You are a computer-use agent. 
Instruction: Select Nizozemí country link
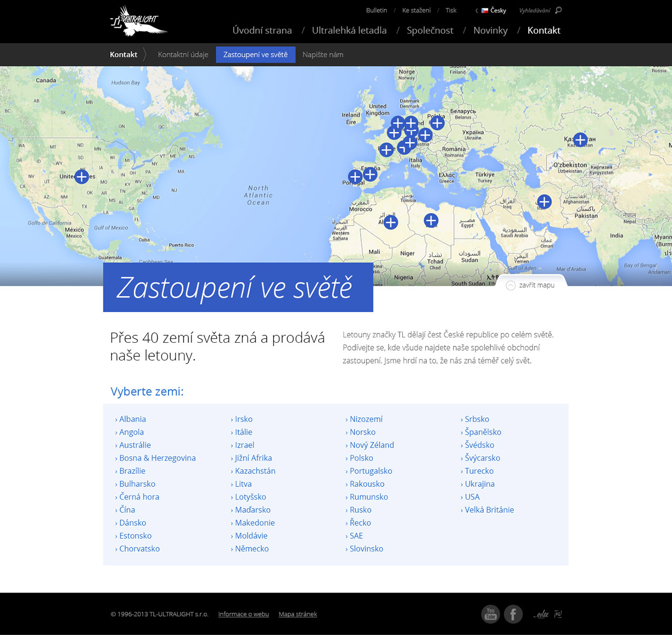[x=366, y=419]
